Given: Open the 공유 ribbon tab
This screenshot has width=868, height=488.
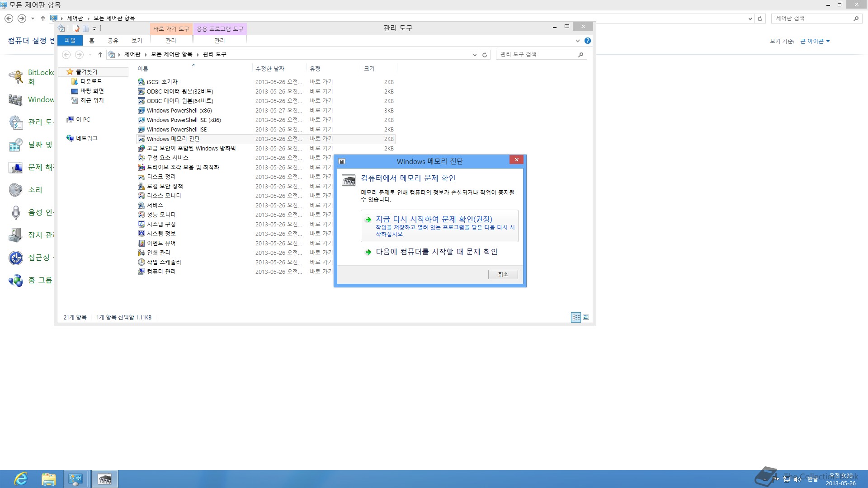Looking at the screenshot, I should coord(113,41).
